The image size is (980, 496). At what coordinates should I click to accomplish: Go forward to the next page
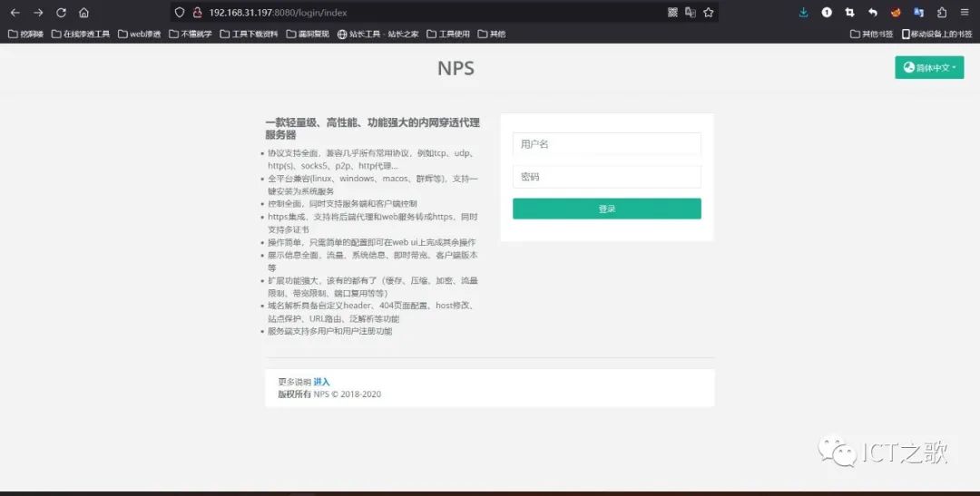[x=38, y=13]
